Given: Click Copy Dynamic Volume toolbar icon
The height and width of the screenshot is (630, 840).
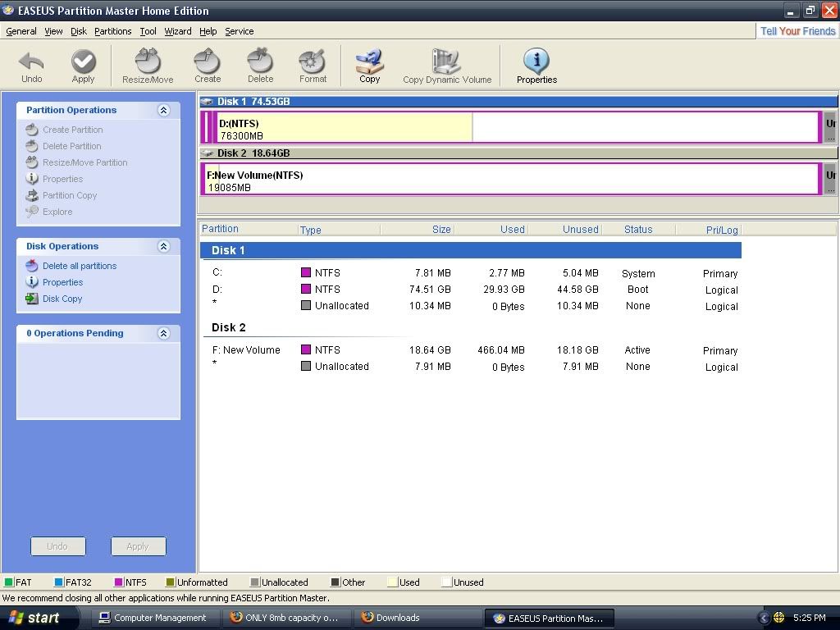Looking at the screenshot, I should (x=446, y=61).
